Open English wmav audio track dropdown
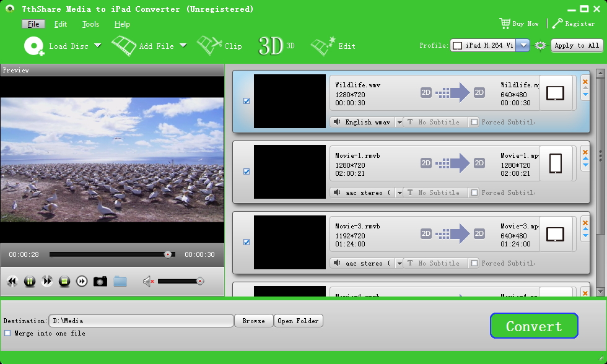This screenshot has width=607, height=364. point(399,122)
